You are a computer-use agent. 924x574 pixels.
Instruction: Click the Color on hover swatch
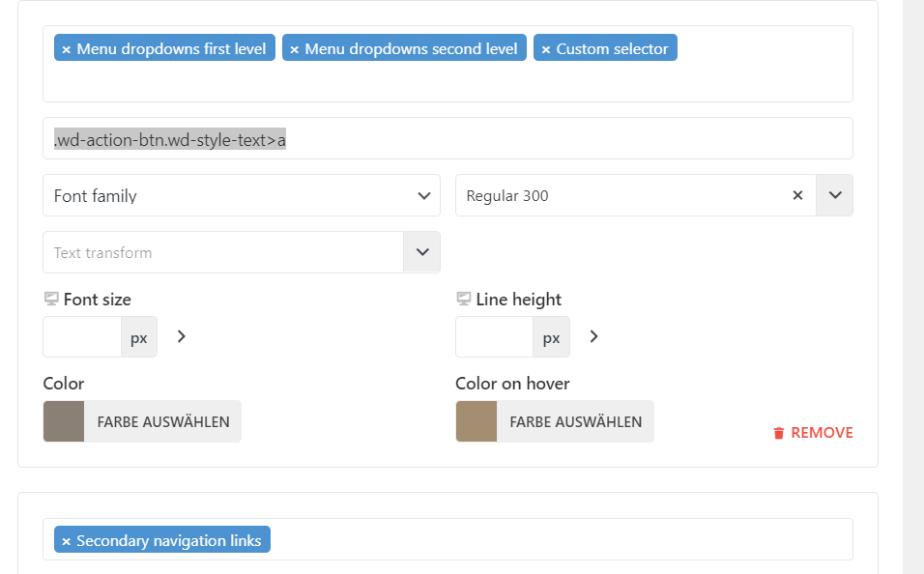(x=476, y=421)
